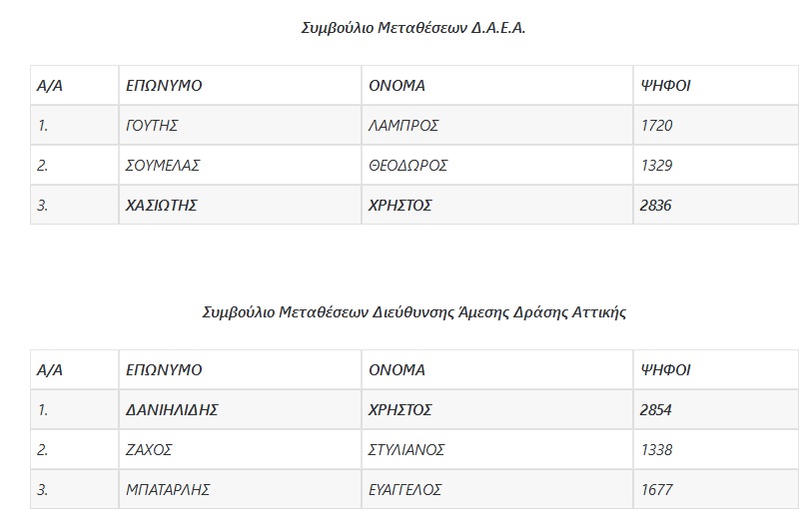
Task: Click the bold surname ΔΑΝΙΗΛΙΔΗΣ
Action: (172, 409)
